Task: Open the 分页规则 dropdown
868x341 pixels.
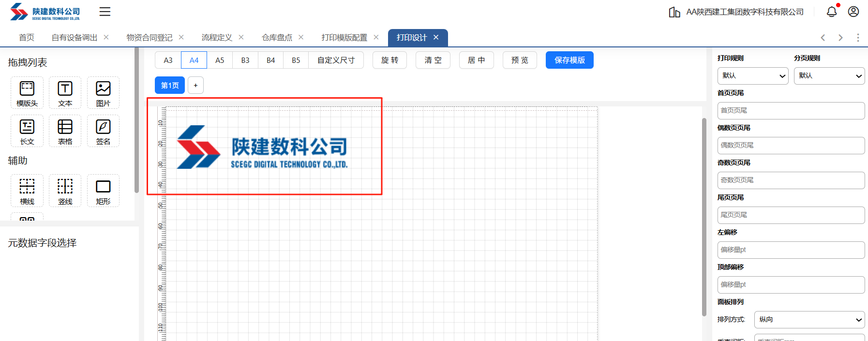Action: (x=829, y=76)
